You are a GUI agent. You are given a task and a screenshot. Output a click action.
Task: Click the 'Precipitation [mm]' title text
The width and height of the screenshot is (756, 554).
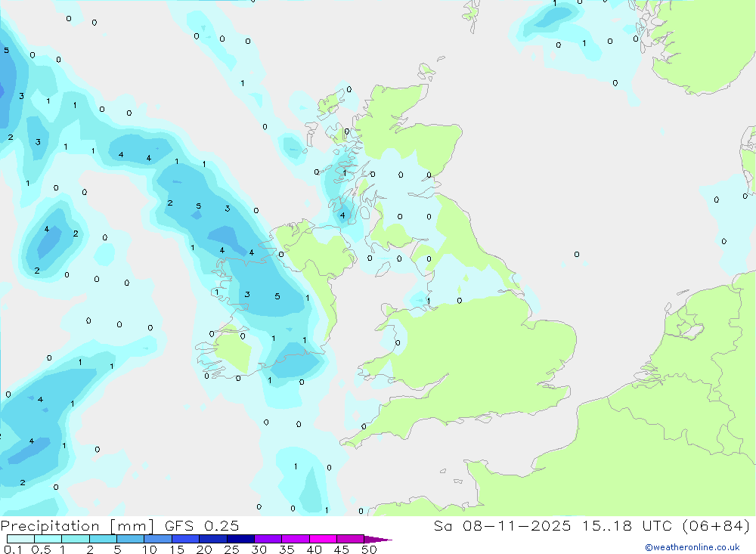pos(77,526)
